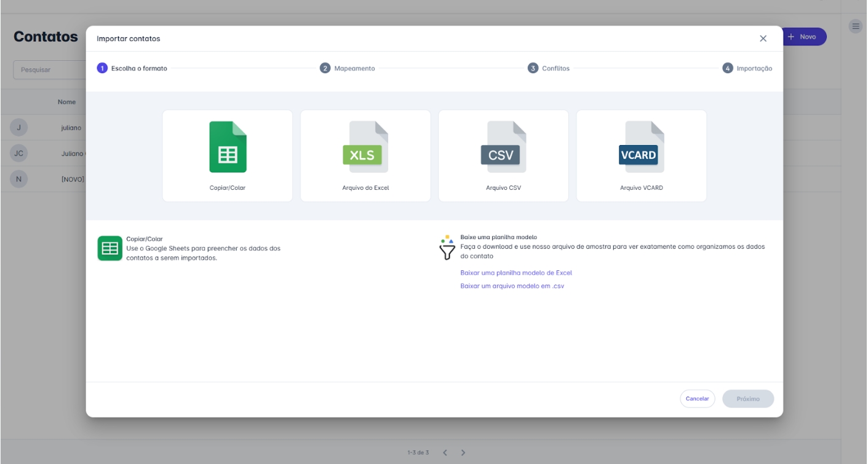Viewport: 868px width, 464px height.
Task: Select the VCARD file format icon
Action: [x=641, y=147]
